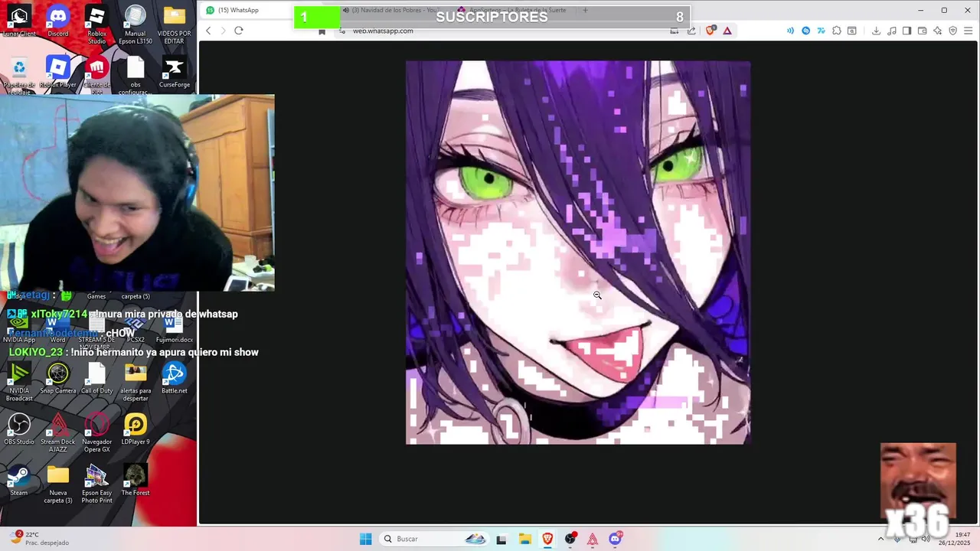This screenshot has height=551, width=980.
Task: Select the Steam desktop icon
Action: pos(19,481)
